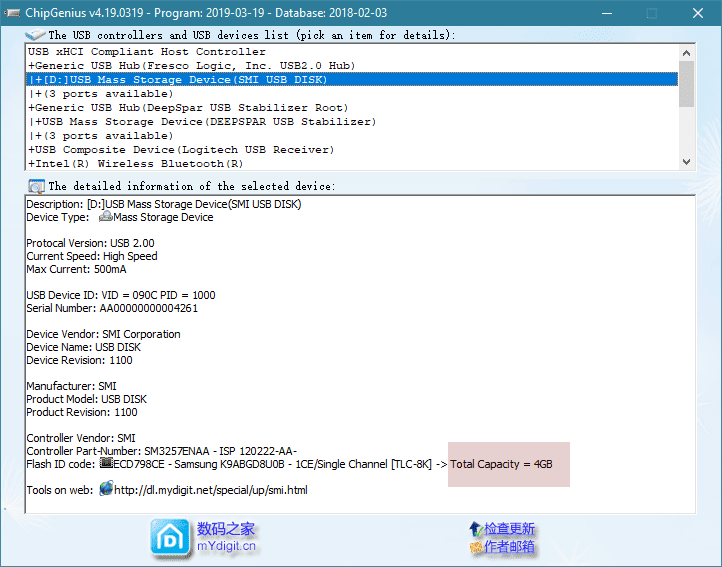Click the device list scroll down arrow
This screenshot has height=567, width=722.
pyautogui.click(x=686, y=162)
